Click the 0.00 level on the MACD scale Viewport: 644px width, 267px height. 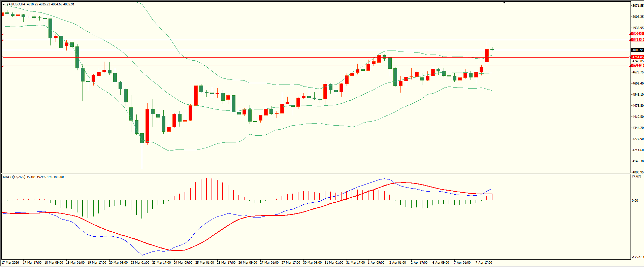(x=635, y=201)
